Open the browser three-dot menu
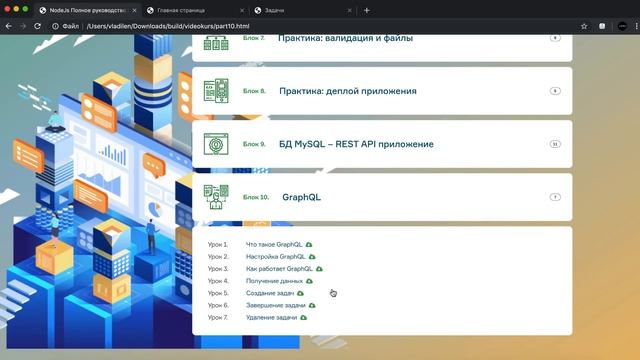Screen dimensions: 640x360 click(x=636, y=26)
